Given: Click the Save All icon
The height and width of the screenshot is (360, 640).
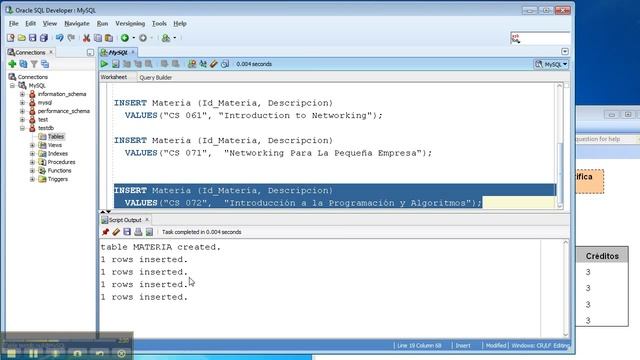Looking at the screenshot, I should pyautogui.click(x=44, y=38).
